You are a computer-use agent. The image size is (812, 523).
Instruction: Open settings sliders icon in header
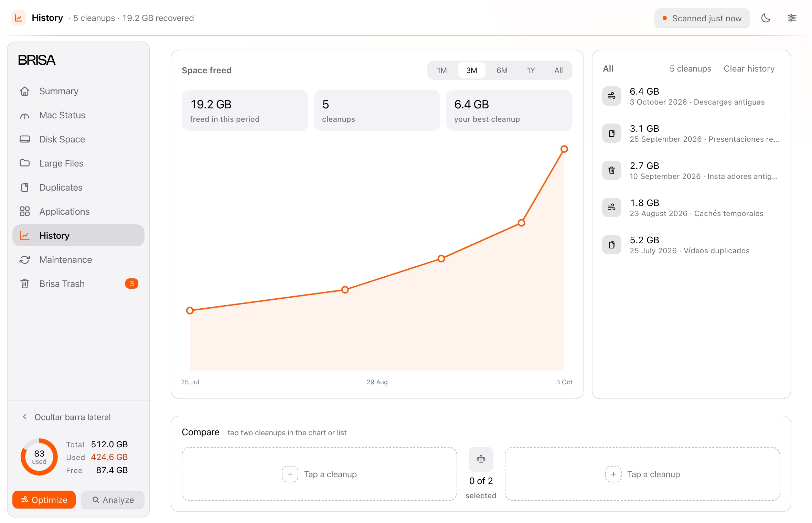coord(792,18)
